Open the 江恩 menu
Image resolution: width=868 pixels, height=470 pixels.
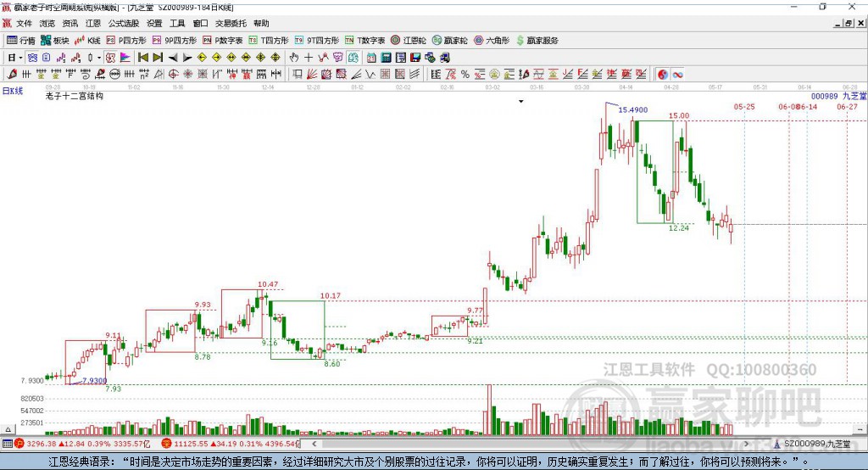pos(93,23)
